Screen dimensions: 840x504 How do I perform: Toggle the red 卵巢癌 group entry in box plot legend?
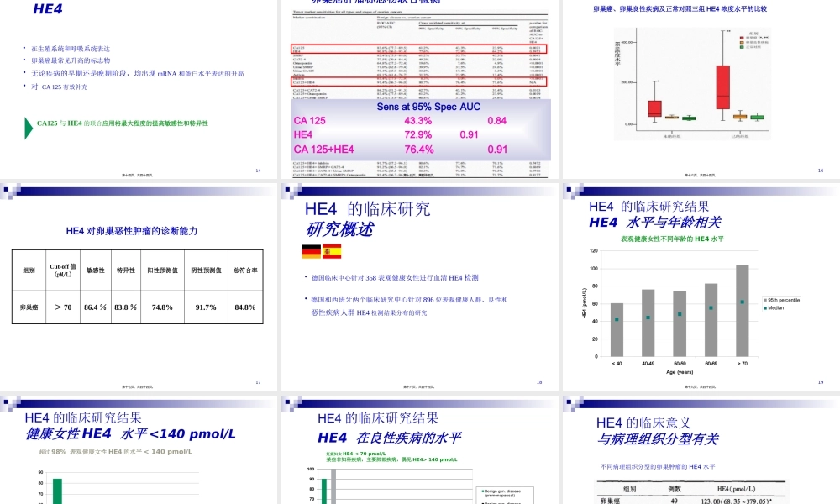click(x=742, y=37)
